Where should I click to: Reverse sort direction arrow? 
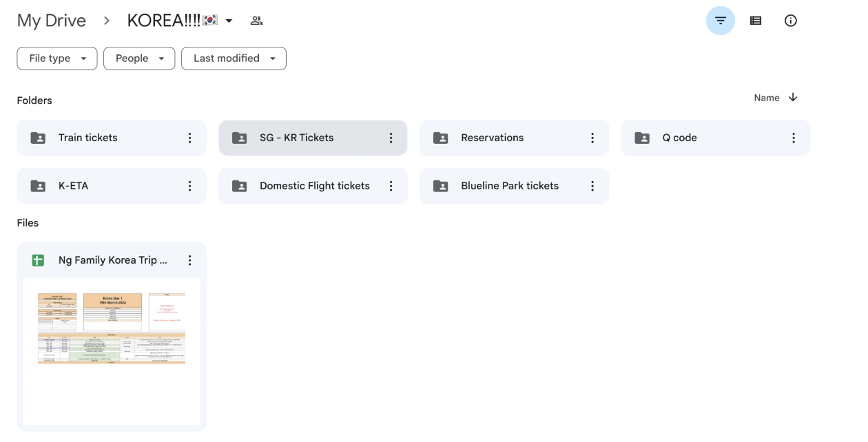point(793,97)
